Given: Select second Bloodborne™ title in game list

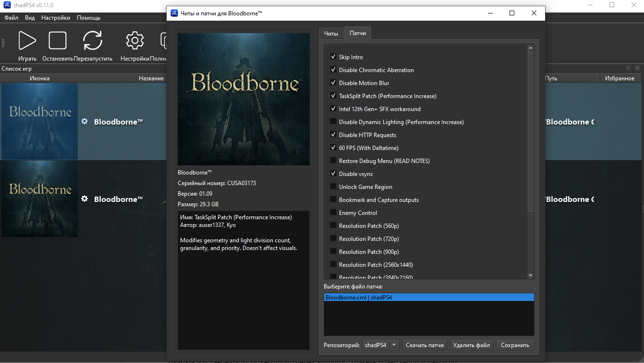Looking at the screenshot, I should click(119, 199).
